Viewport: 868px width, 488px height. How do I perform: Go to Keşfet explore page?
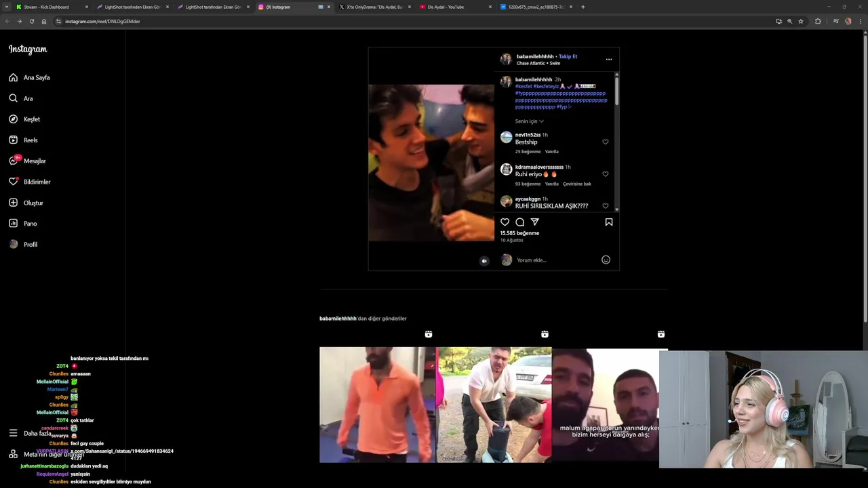coord(24,119)
